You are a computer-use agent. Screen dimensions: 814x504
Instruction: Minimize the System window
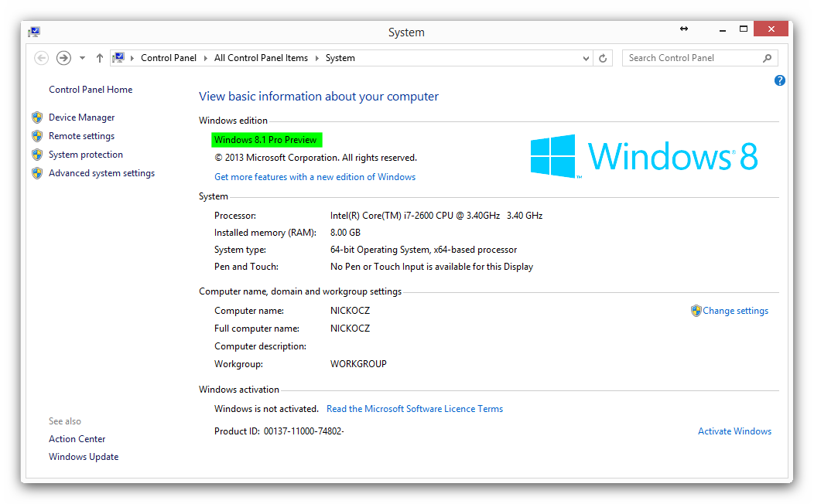[x=722, y=29]
